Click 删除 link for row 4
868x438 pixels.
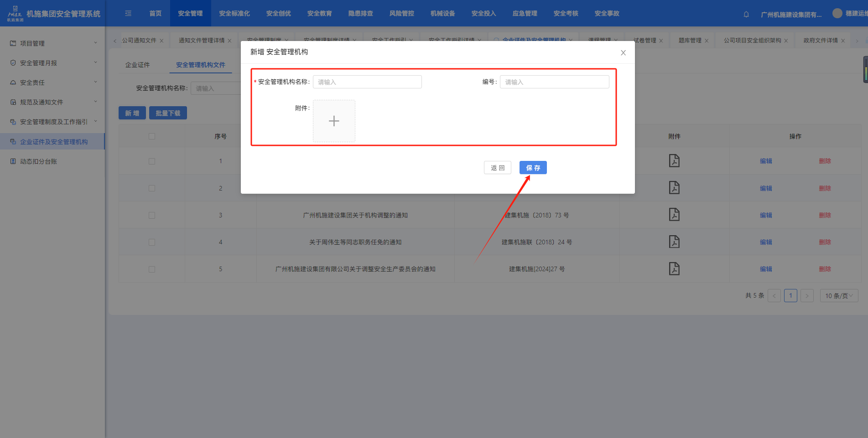825,242
